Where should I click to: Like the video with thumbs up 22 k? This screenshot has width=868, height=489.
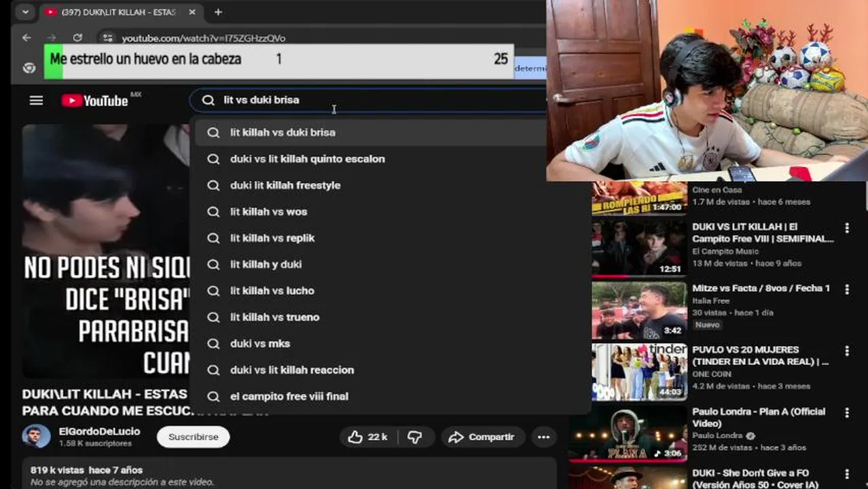(368, 437)
